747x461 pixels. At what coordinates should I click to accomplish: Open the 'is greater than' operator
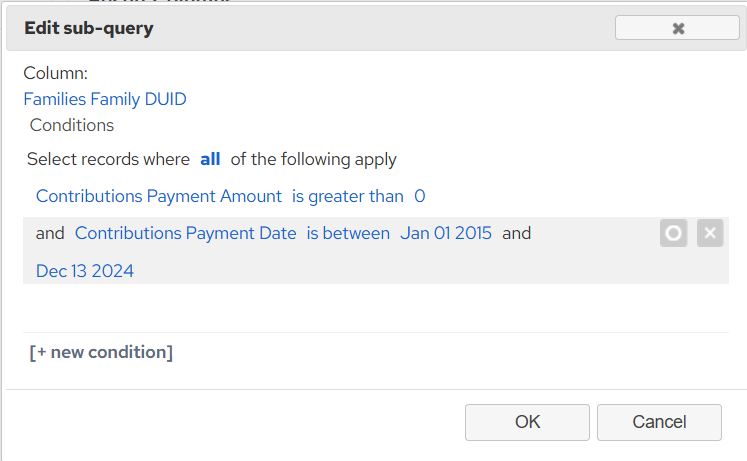348,196
